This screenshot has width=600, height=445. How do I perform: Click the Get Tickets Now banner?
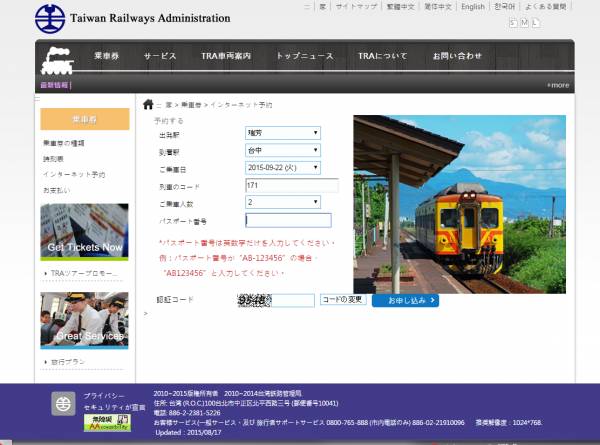click(x=84, y=232)
